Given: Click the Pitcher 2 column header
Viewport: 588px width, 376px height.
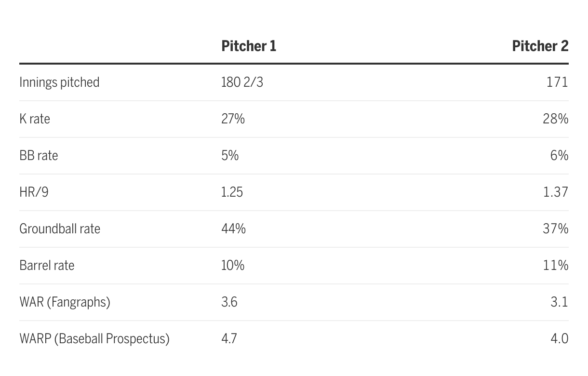Looking at the screenshot, I should [x=540, y=46].
